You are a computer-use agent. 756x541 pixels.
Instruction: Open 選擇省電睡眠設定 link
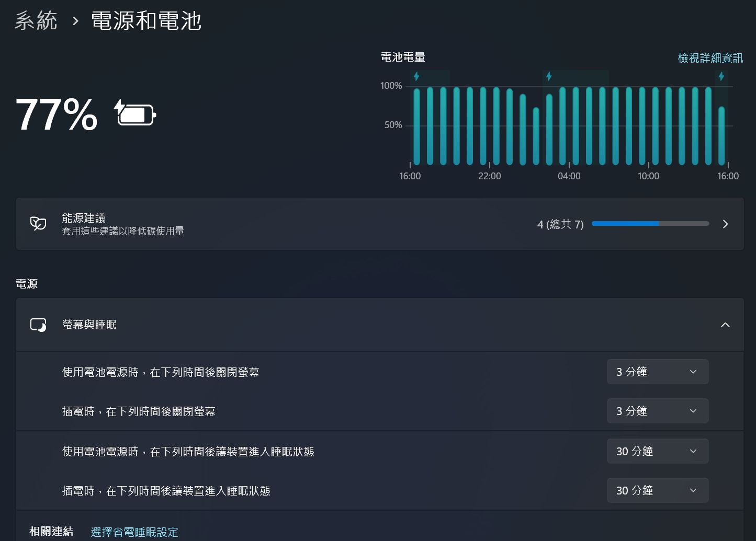[134, 532]
